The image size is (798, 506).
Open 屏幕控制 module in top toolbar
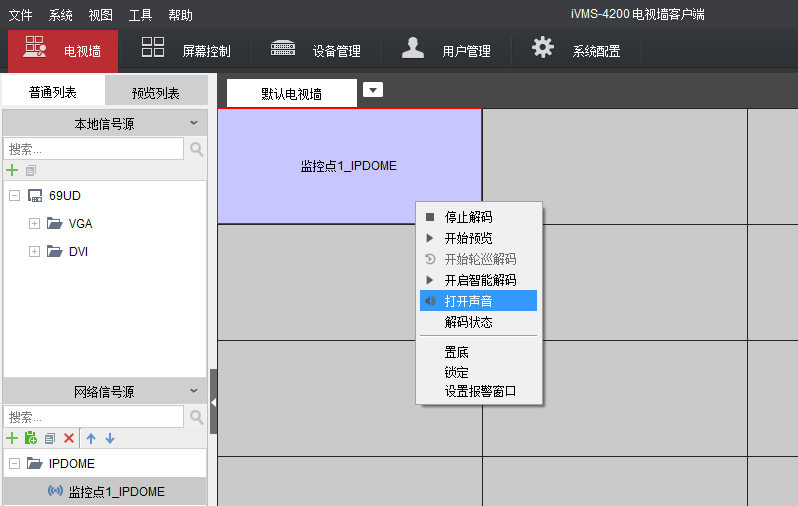tap(185, 50)
